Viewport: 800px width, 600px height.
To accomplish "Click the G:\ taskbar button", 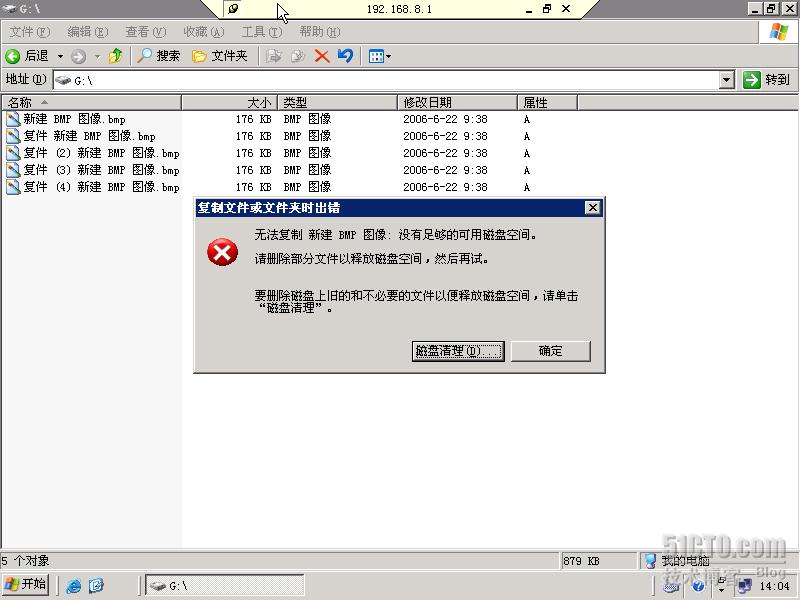I will 225,586.
